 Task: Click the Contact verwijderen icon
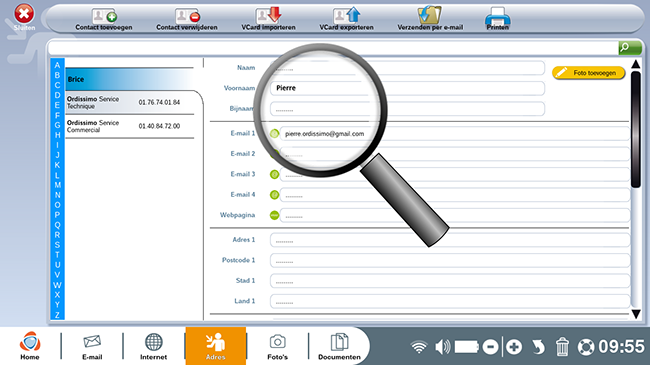coord(187,16)
